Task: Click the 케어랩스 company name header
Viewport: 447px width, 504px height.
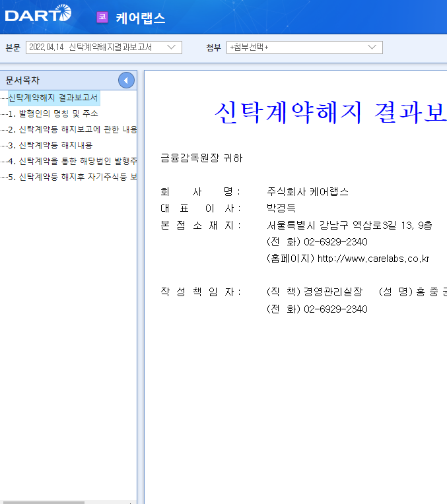Action: (141, 18)
